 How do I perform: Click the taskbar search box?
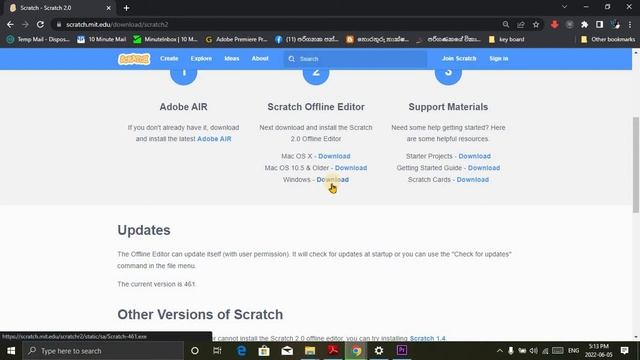click(x=103, y=351)
